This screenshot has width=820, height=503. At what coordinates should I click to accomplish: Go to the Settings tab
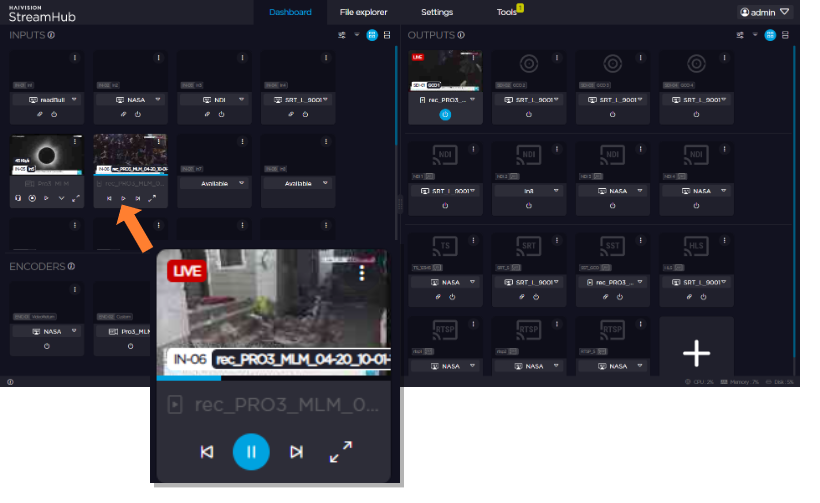click(x=436, y=12)
